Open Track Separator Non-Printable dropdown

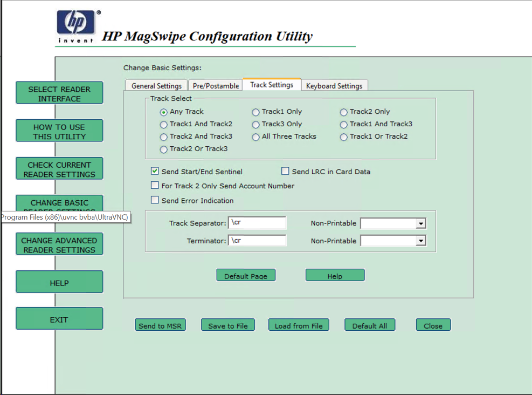click(x=421, y=223)
